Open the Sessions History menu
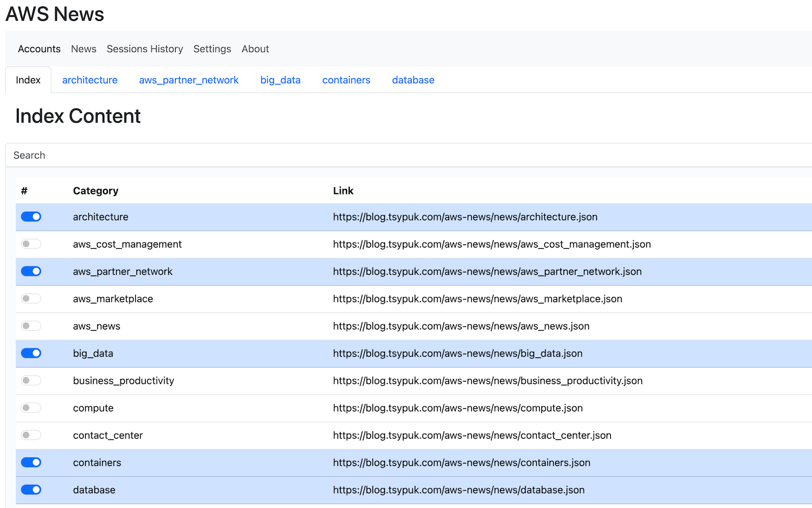The image size is (812, 508). click(145, 49)
